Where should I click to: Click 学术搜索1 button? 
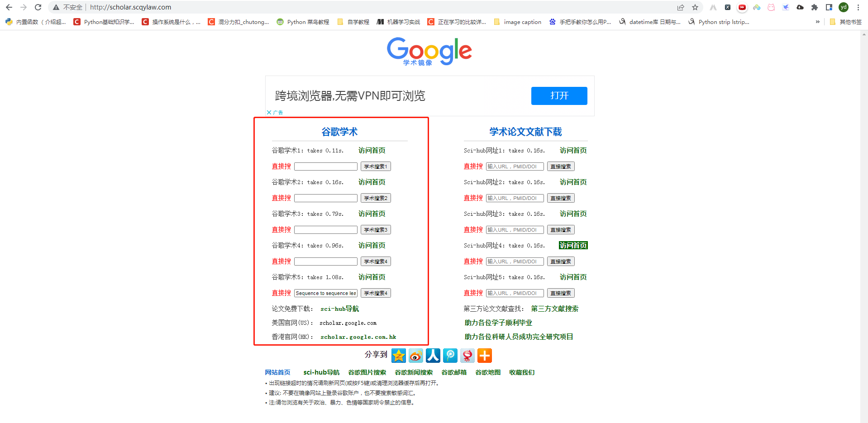(x=376, y=166)
